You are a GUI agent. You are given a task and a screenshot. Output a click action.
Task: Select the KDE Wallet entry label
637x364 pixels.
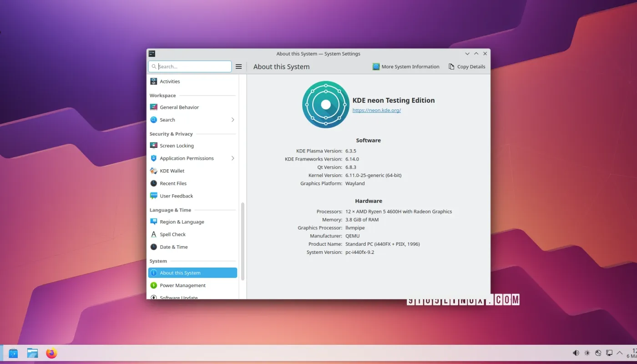click(x=172, y=171)
